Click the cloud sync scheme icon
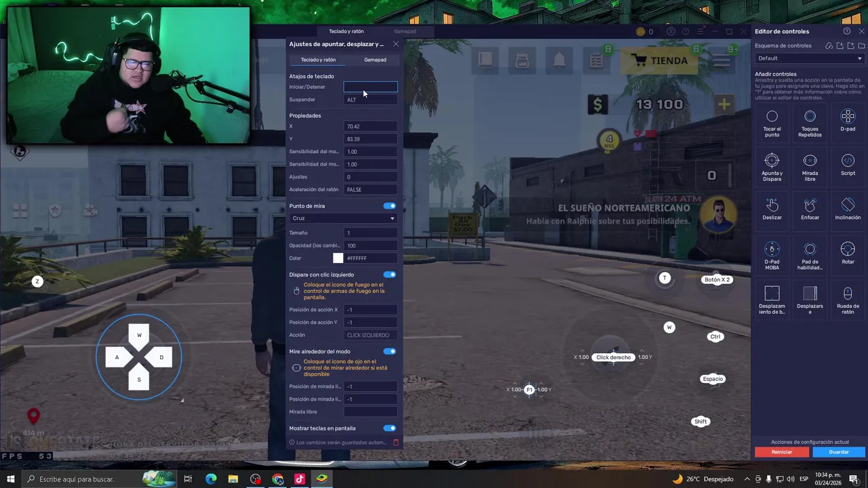This screenshot has width=868, height=488. pyautogui.click(x=829, y=45)
